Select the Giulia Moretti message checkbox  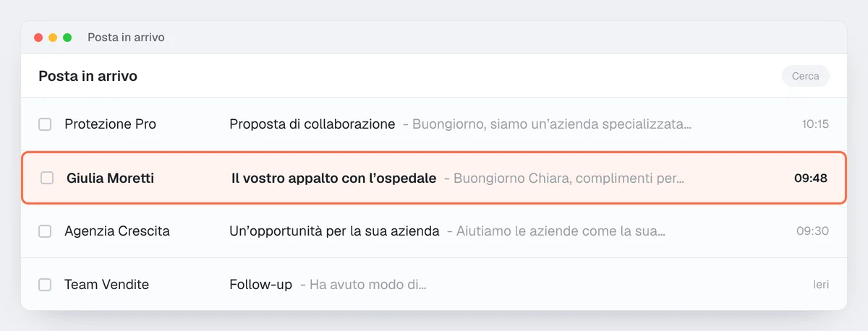click(x=47, y=178)
